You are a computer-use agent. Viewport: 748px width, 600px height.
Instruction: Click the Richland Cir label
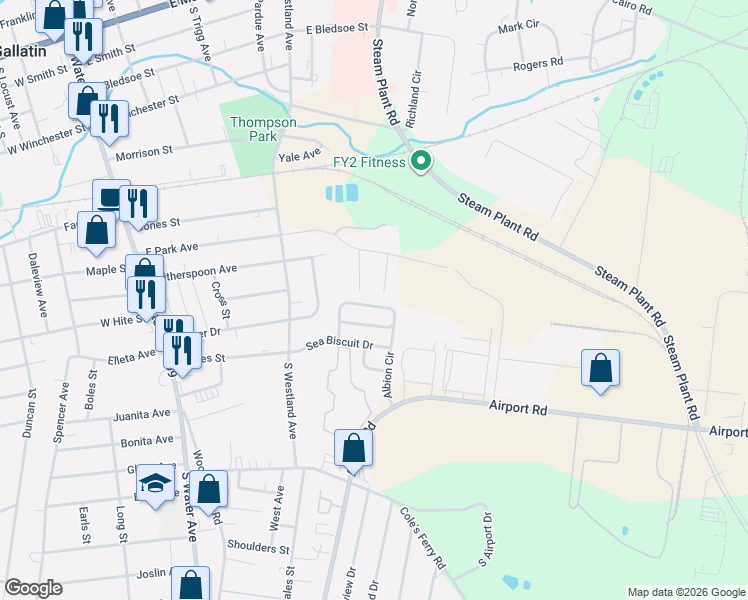(x=414, y=99)
